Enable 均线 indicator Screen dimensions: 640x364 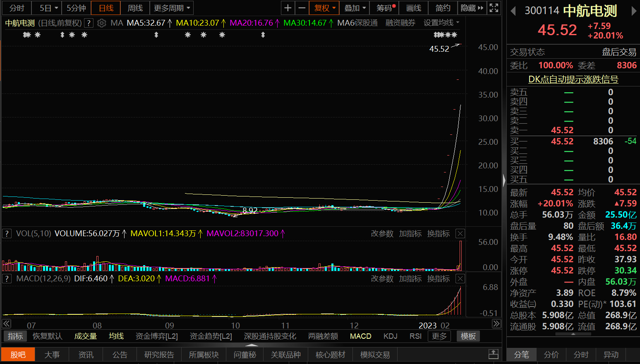point(116,336)
